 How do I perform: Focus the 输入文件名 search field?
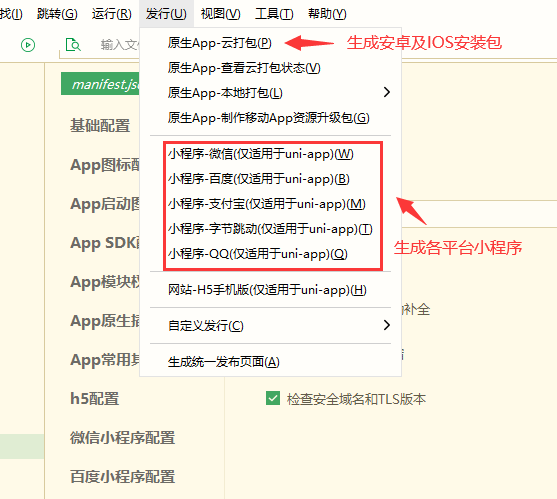tap(120, 45)
